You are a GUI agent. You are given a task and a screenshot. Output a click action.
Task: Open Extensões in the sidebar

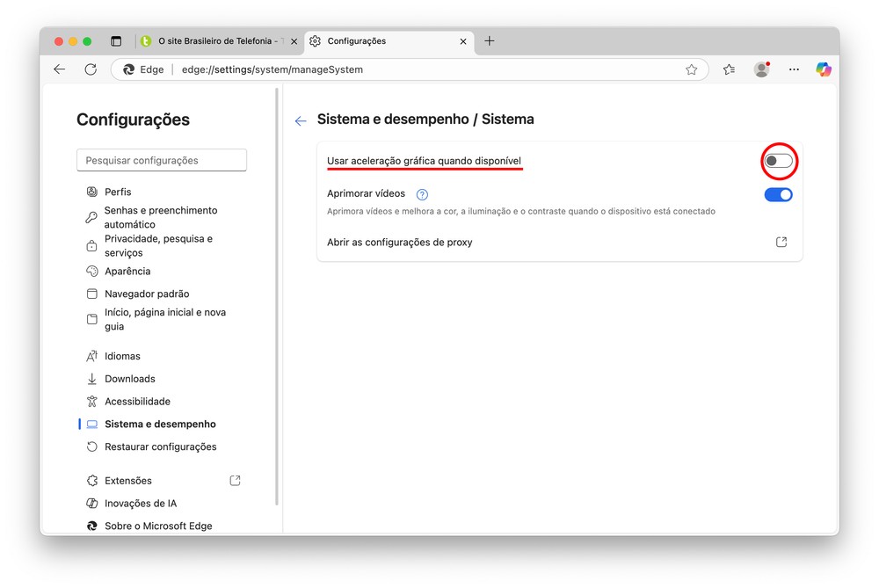click(128, 481)
